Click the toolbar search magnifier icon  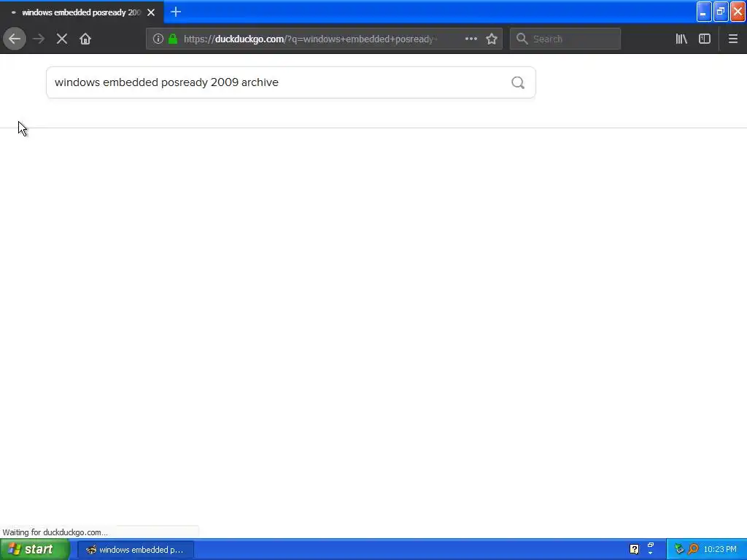pos(522,39)
